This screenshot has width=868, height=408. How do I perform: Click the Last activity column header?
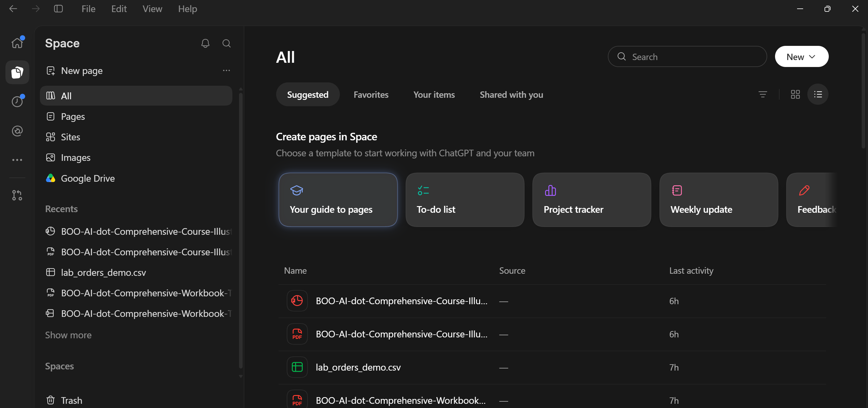click(x=691, y=270)
